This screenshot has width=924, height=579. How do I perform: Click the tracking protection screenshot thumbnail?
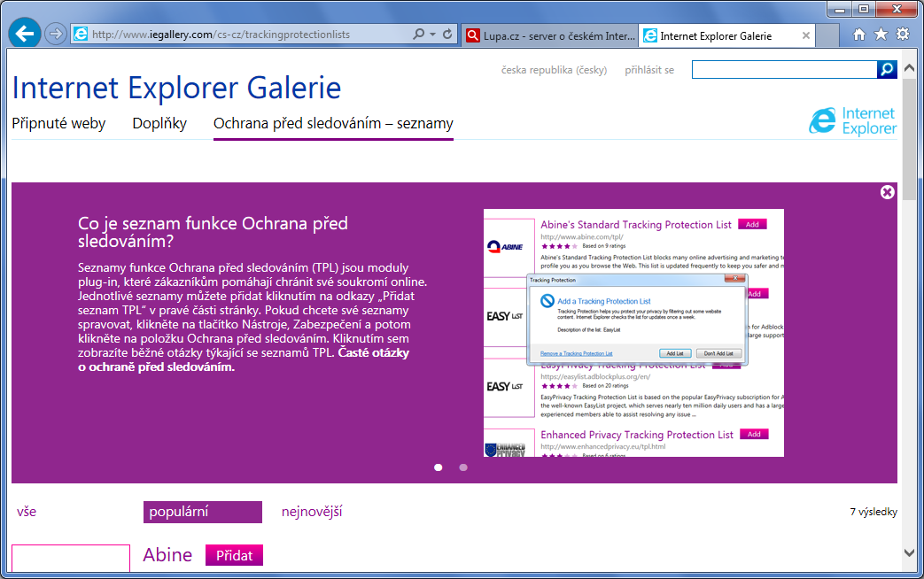coord(634,333)
